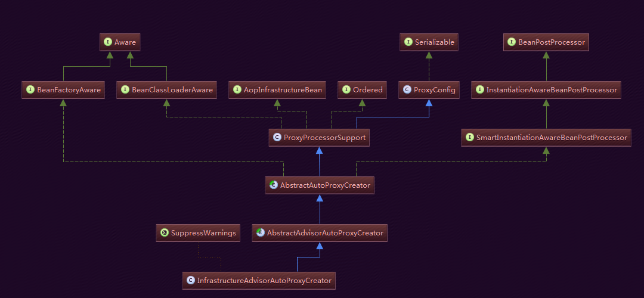
Task: Click the class icon on ProxyConfig node
Action: (407, 90)
